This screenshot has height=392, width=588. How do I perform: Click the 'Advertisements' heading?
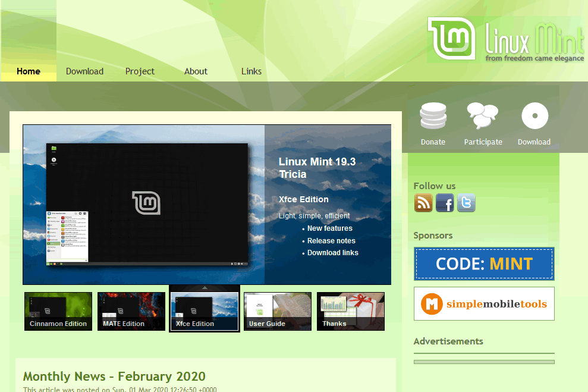click(448, 341)
